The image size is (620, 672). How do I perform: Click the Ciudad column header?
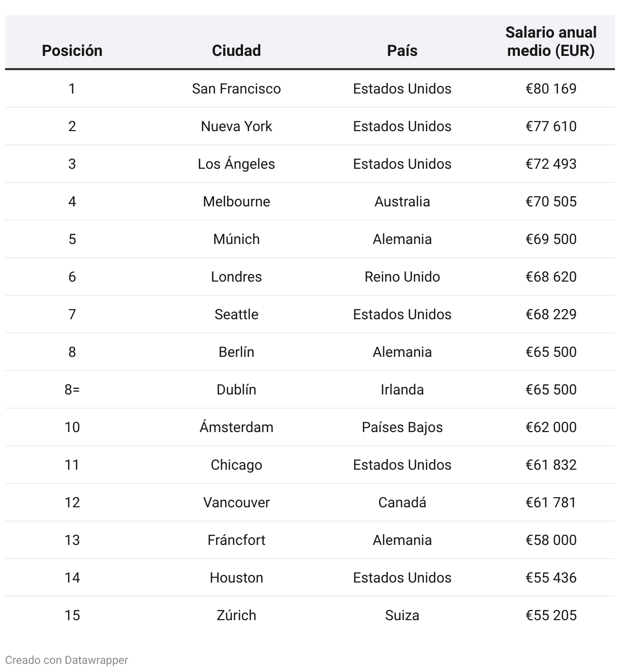[236, 50]
